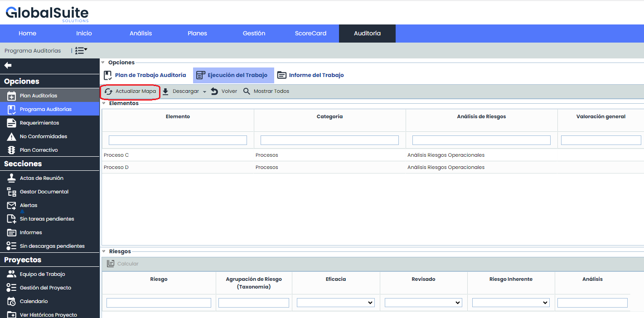The width and height of the screenshot is (644, 318).
Task: Open Alertas envelope icon in sidebar
Action: pyautogui.click(x=12, y=206)
